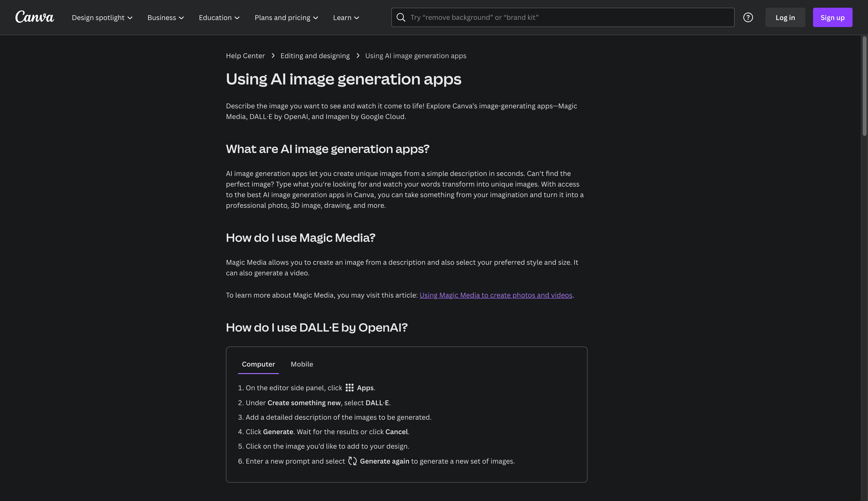This screenshot has width=868, height=501.
Task: Open the help question mark icon
Action: pyautogui.click(x=748, y=17)
